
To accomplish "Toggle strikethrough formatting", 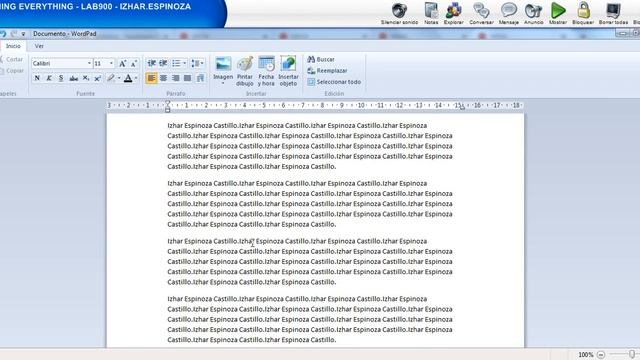I will 73,78.
